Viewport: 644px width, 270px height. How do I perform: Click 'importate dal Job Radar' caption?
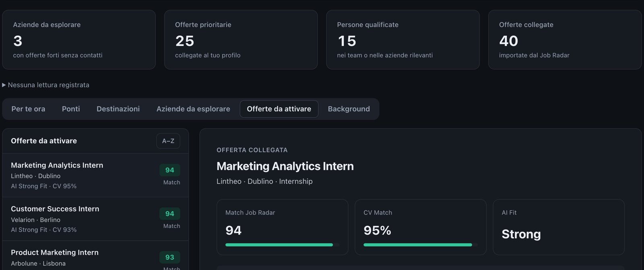coord(534,56)
